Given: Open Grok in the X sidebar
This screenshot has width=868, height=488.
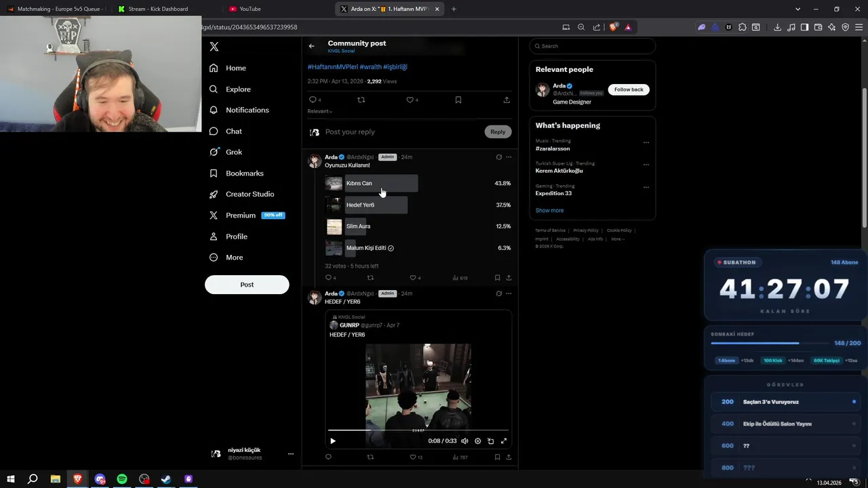Looking at the screenshot, I should (226, 152).
